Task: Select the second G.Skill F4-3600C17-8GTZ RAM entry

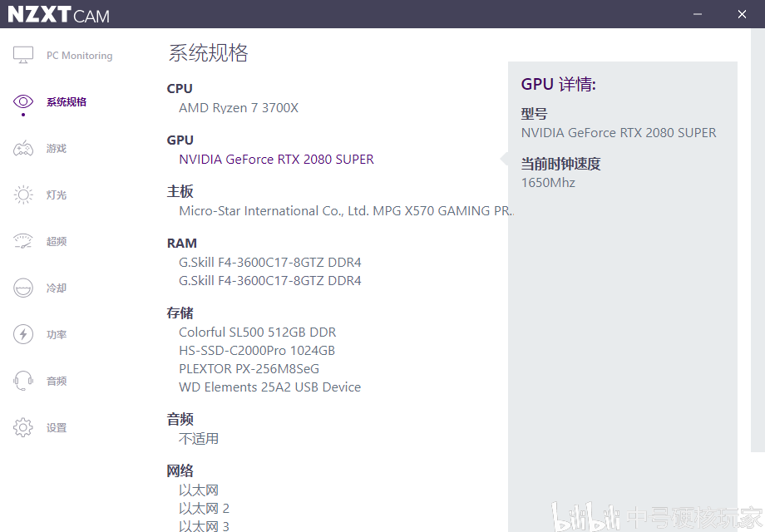Action: click(269, 281)
